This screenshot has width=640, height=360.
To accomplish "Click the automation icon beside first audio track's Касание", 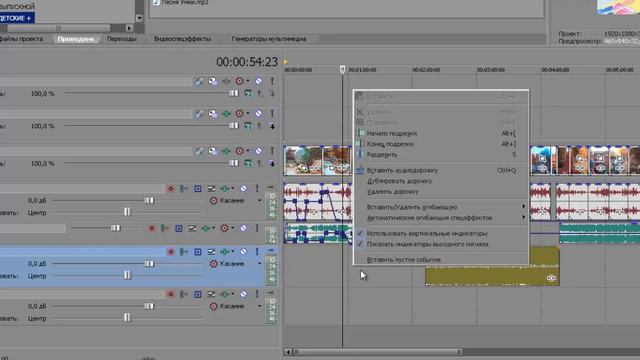I will coord(213,200).
